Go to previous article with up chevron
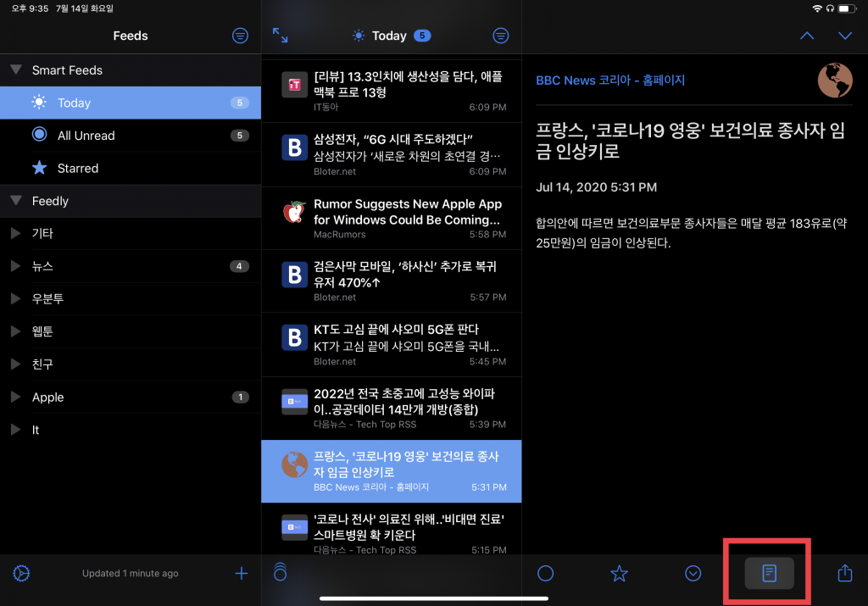Image resolution: width=868 pixels, height=606 pixels. pos(807,36)
